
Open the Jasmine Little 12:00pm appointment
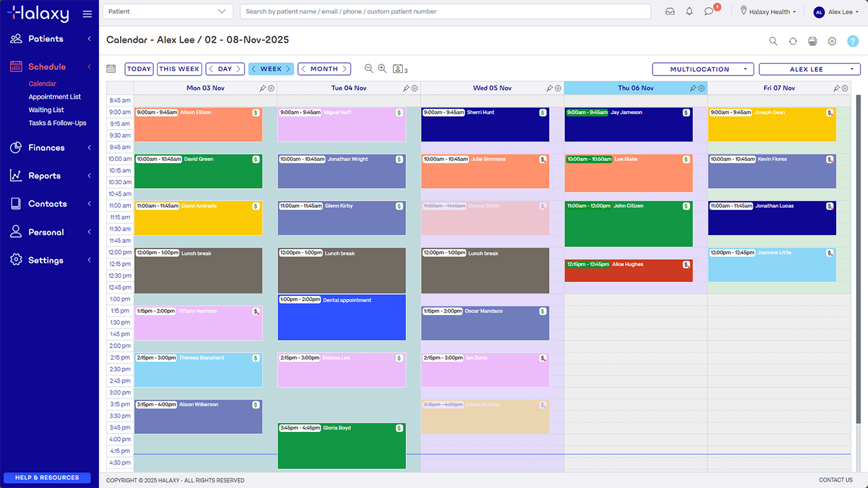772,265
